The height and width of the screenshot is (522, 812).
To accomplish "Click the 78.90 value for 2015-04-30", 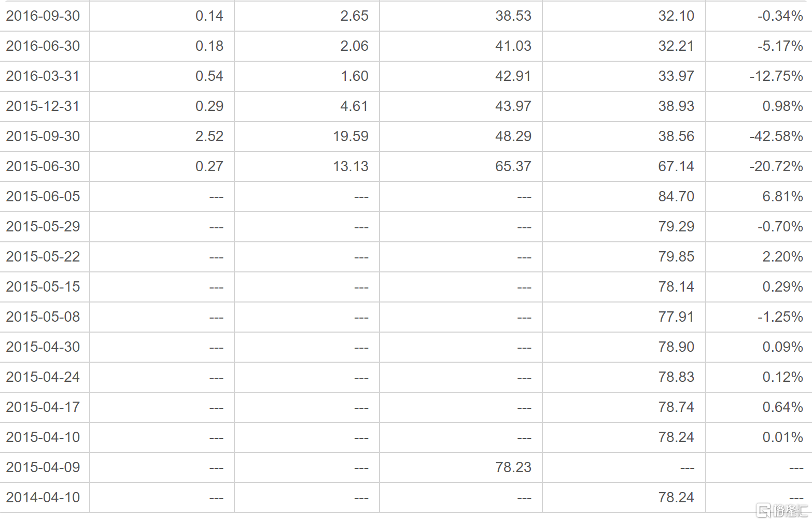I will tap(676, 347).
